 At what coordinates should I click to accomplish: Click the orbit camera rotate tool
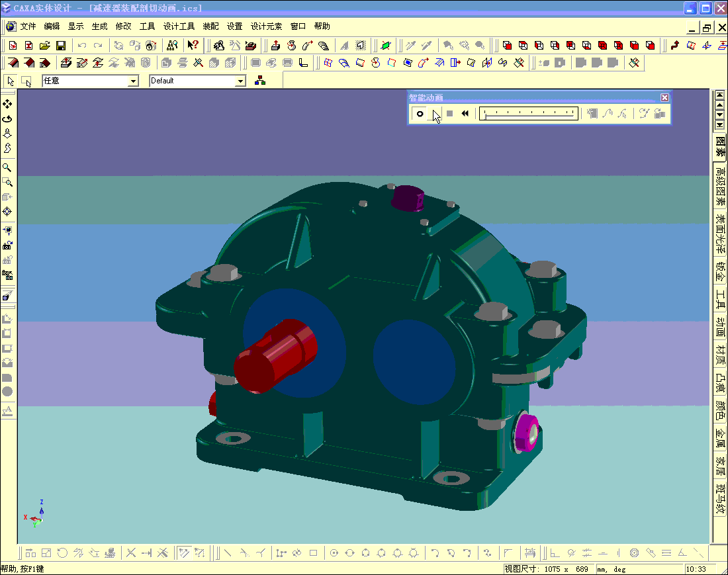[x=7, y=119]
